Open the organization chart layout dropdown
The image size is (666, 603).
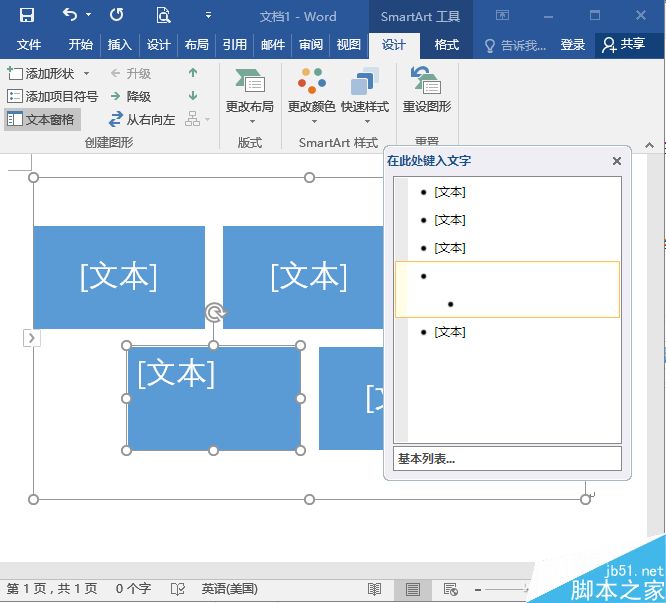198,119
